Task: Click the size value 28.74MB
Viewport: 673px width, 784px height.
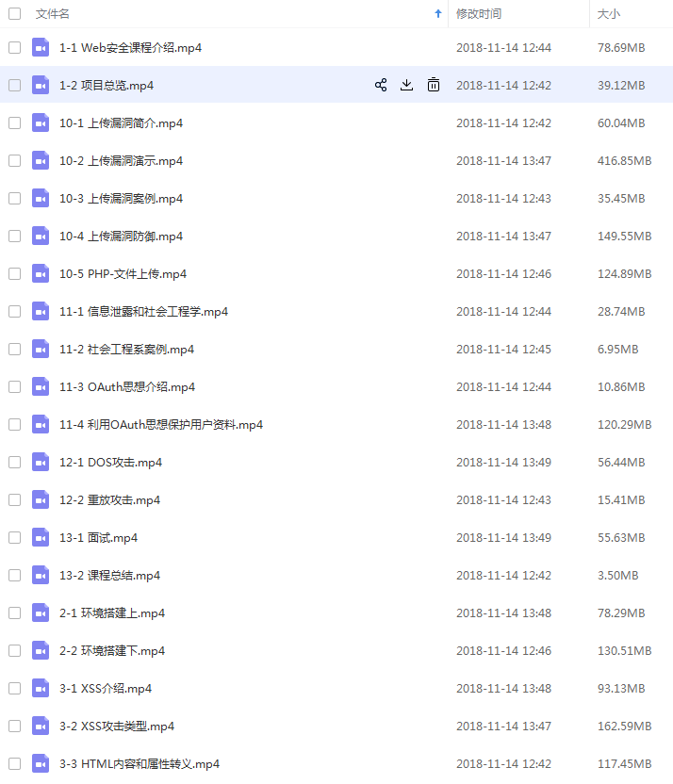Action: coord(621,312)
